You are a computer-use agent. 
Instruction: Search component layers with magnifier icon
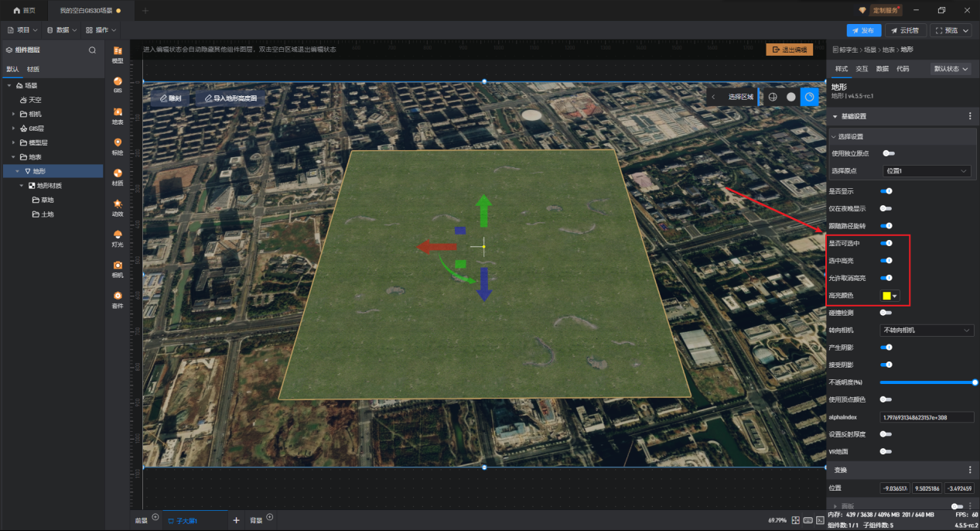[x=92, y=50]
